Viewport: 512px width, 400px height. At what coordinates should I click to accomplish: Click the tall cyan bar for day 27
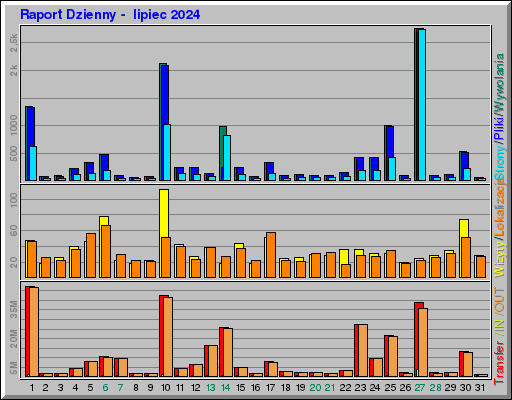point(422,105)
